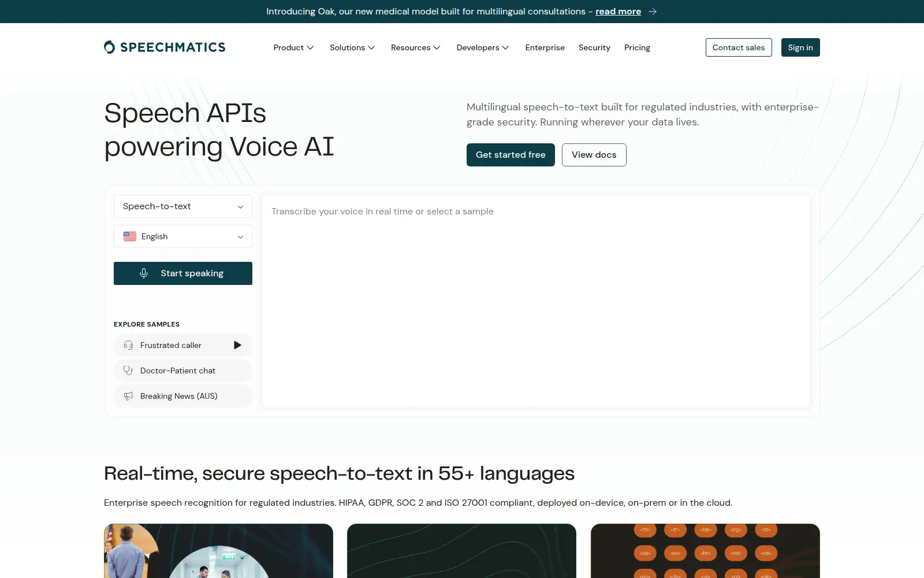
Task: Click the Contact sales button
Action: point(739,47)
